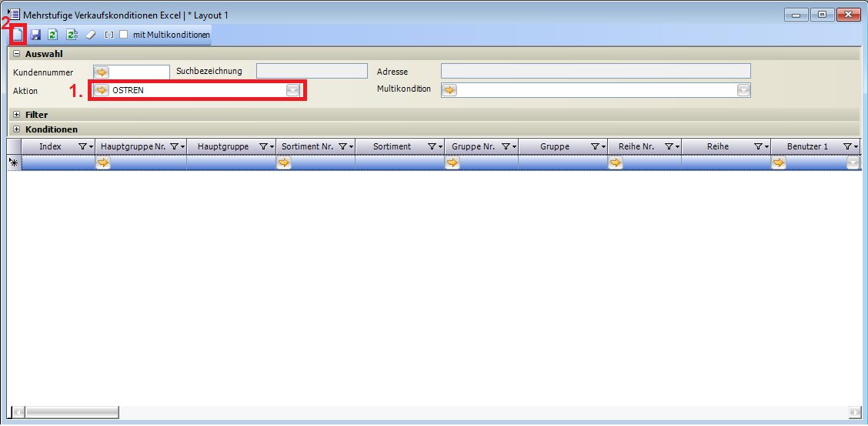
Task: Click the New document icon in toolbar
Action: point(17,35)
